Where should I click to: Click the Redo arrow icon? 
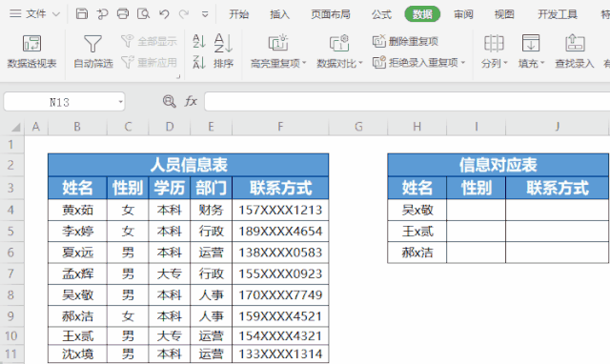point(184,14)
